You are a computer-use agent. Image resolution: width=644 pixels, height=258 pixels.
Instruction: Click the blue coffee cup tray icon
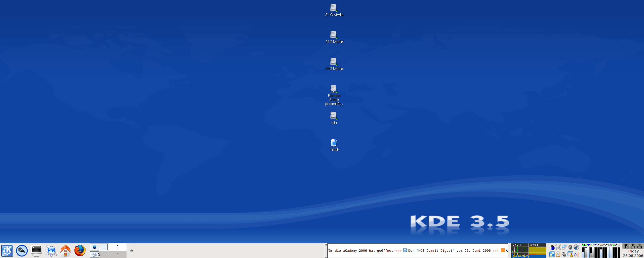tap(552, 247)
